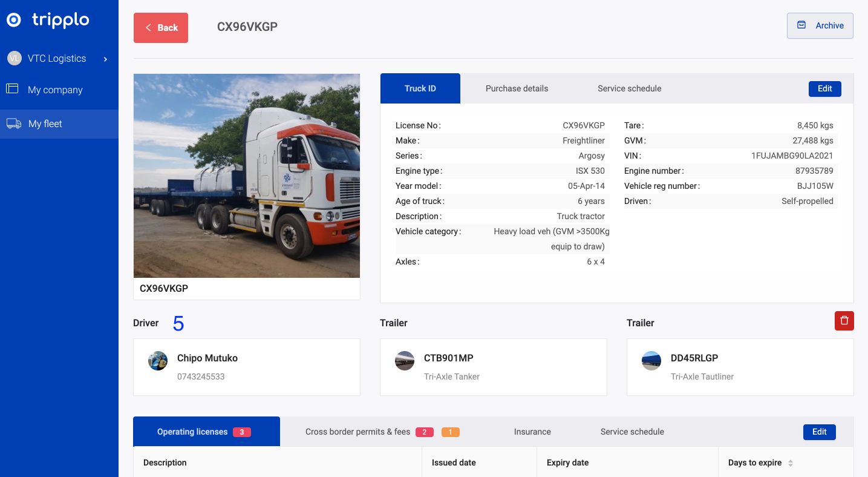Expand the VTC Logistics chevron

[105, 59]
